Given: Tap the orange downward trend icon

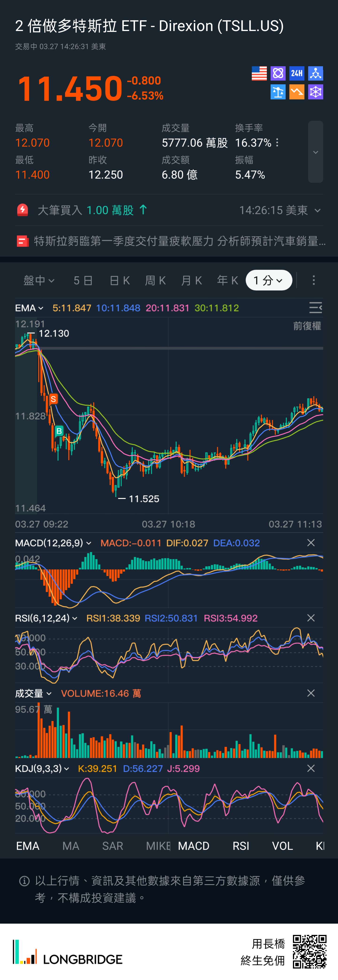Looking at the screenshot, I should coord(296,92).
